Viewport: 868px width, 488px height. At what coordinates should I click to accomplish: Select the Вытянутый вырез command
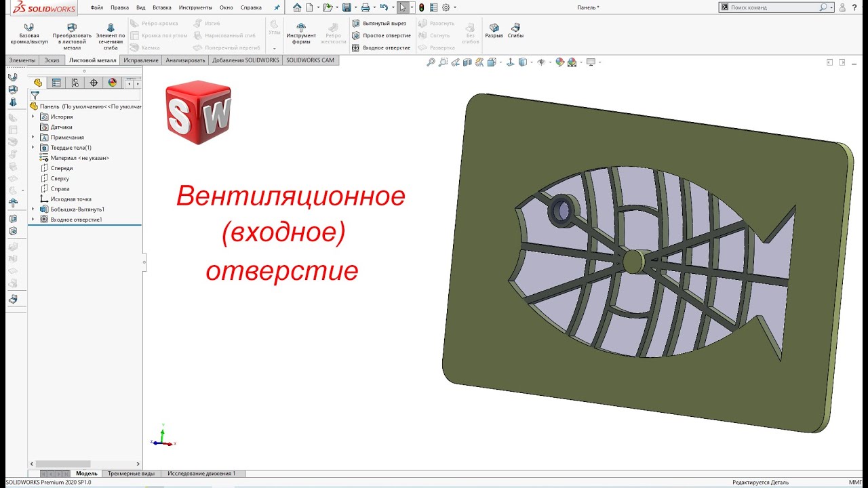(379, 23)
